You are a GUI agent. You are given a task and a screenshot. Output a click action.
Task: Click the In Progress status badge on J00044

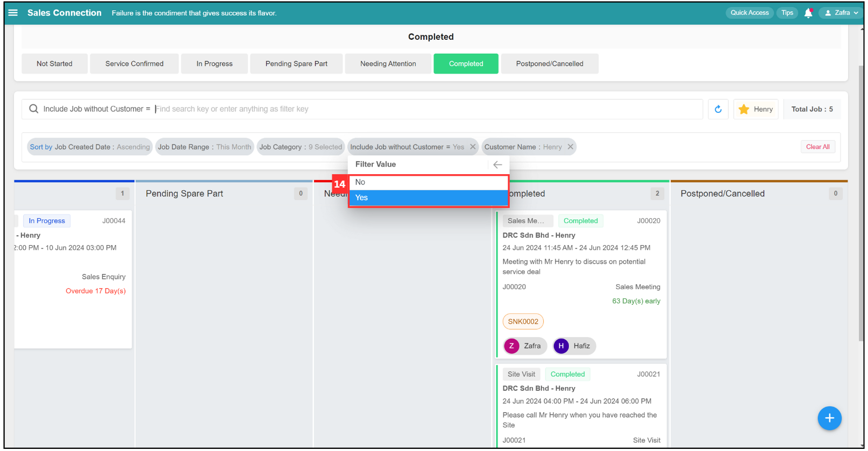(47, 221)
